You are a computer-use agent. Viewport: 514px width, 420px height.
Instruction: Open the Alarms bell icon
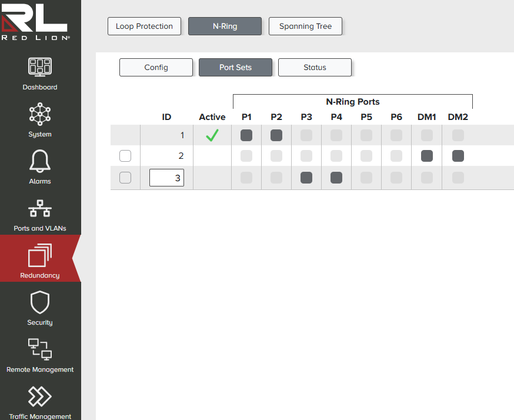[x=40, y=161]
